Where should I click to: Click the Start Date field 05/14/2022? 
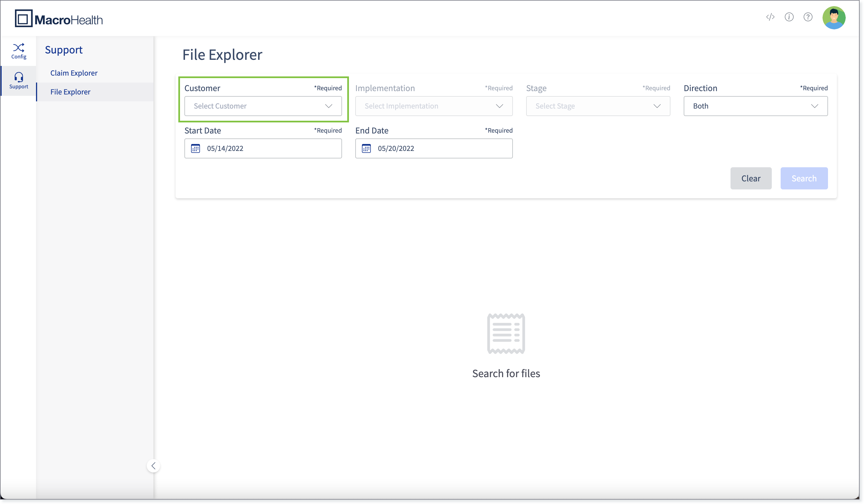pos(271,148)
